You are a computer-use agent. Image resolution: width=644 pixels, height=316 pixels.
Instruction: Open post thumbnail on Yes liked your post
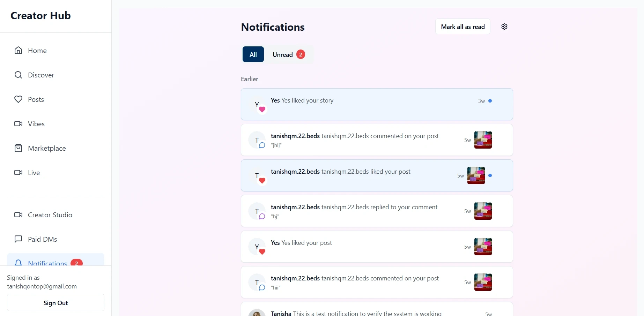click(483, 247)
